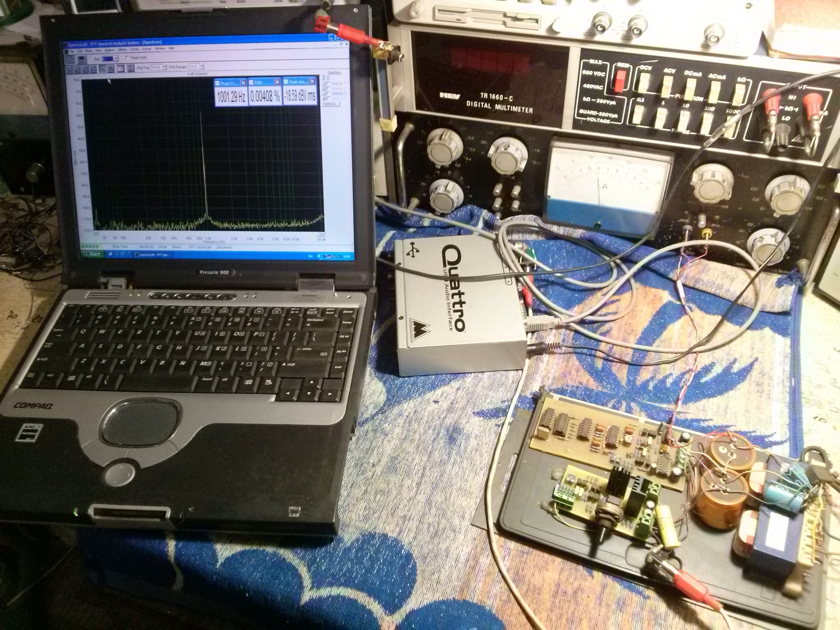Screen dimensions: 840x630
Task: Open the Mode menu
Action: (88, 51)
